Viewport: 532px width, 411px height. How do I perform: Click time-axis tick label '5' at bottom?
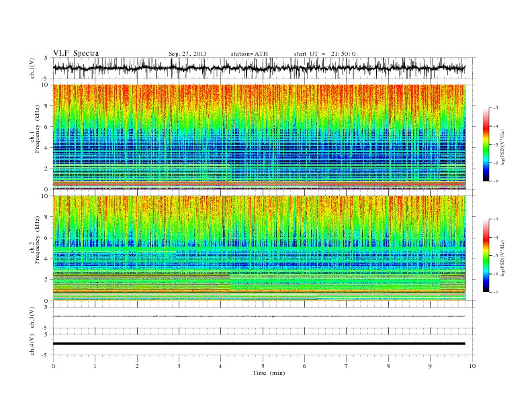pyautogui.click(x=263, y=366)
